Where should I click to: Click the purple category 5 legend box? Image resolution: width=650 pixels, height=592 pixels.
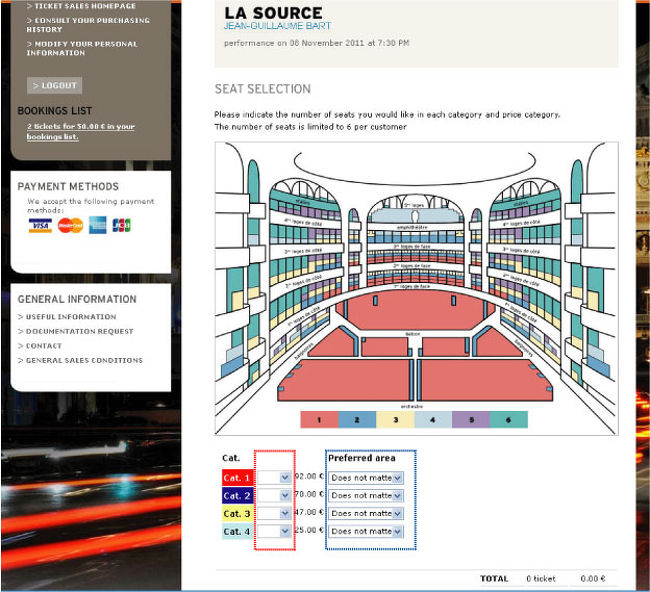[471, 420]
